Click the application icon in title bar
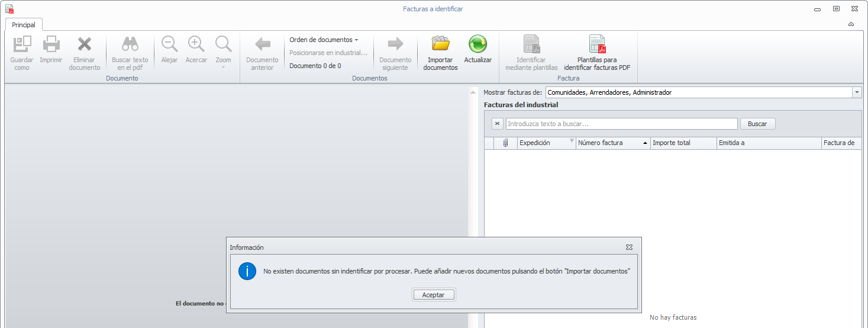The width and height of the screenshot is (868, 328). [x=9, y=9]
